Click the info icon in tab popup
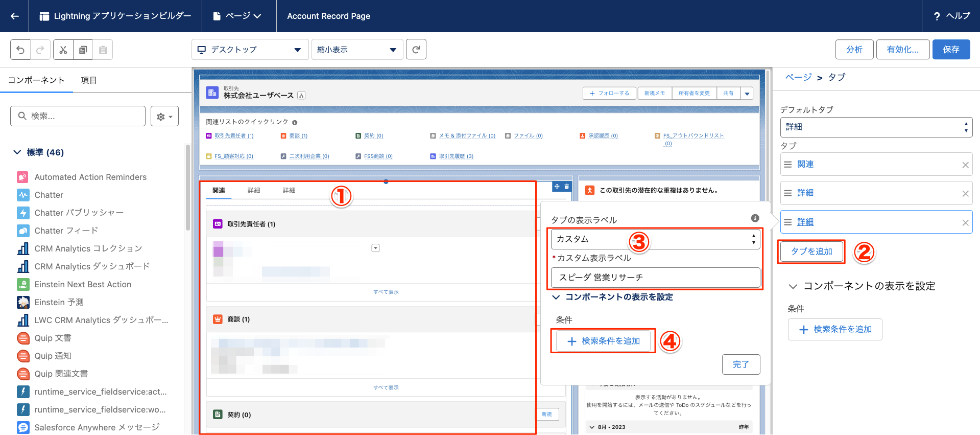Screen dimensions: 980x435 pos(755,218)
